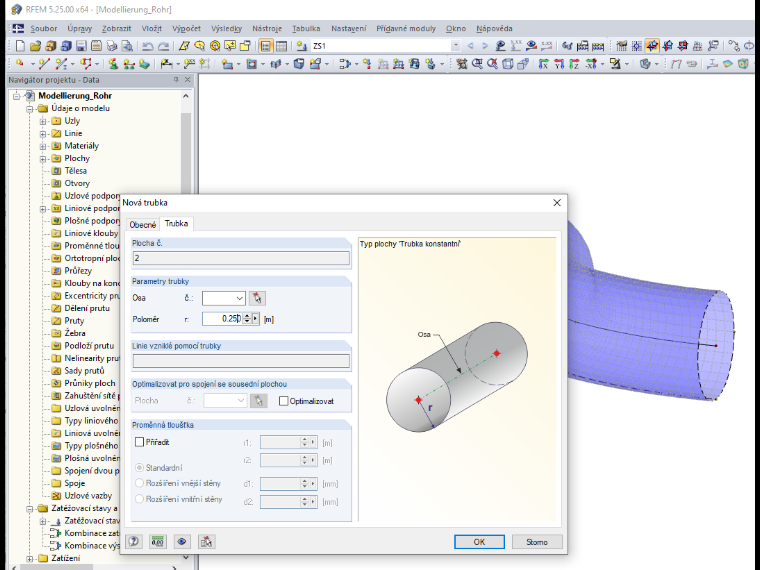The width and height of the screenshot is (760, 570).
Task: Expand the Linie tree node
Action: pyautogui.click(x=43, y=134)
